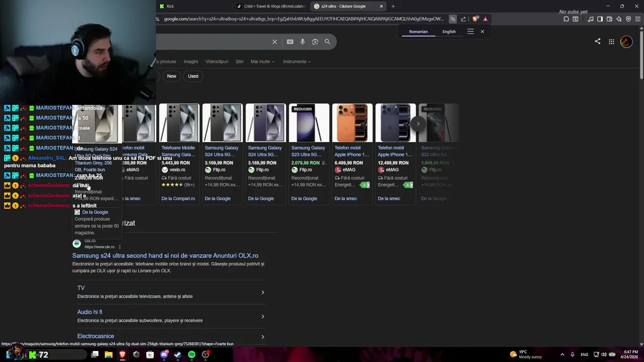Image resolution: width=644 pixels, height=362 pixels.
Task: Open a new browser tab
Action: (393, 6)
